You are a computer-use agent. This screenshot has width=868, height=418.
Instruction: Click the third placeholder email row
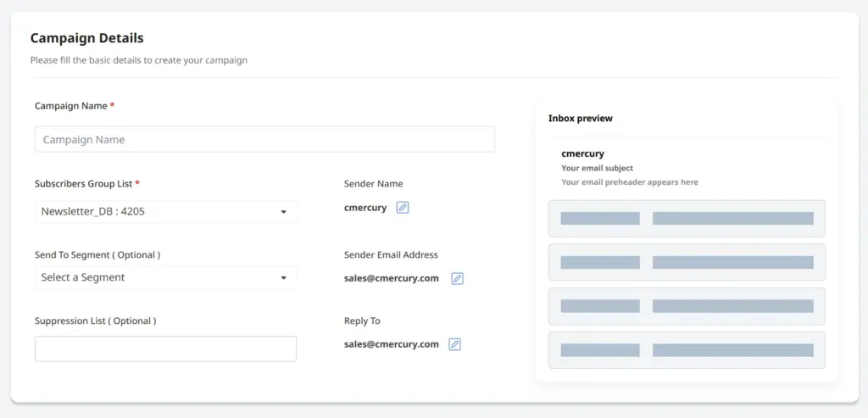point(687,306)
